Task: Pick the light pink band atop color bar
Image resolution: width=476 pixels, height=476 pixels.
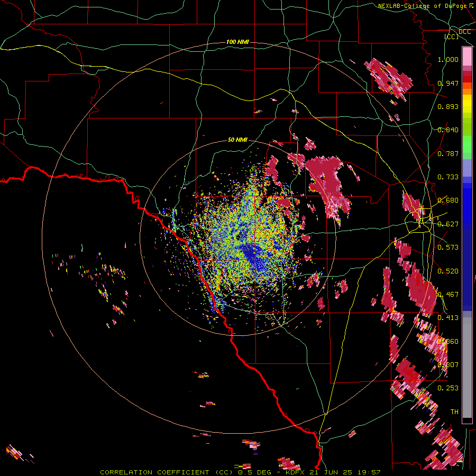Action: (x=467, y=57)
